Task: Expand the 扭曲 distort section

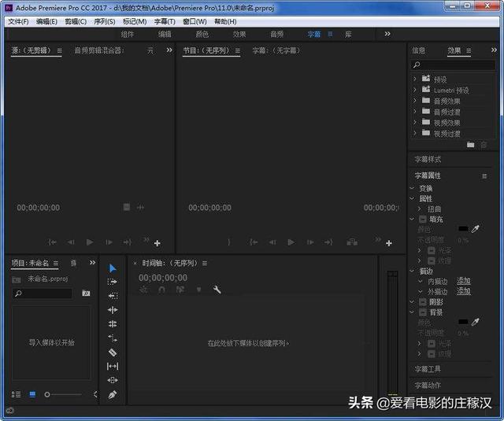Action: point(420,209)
